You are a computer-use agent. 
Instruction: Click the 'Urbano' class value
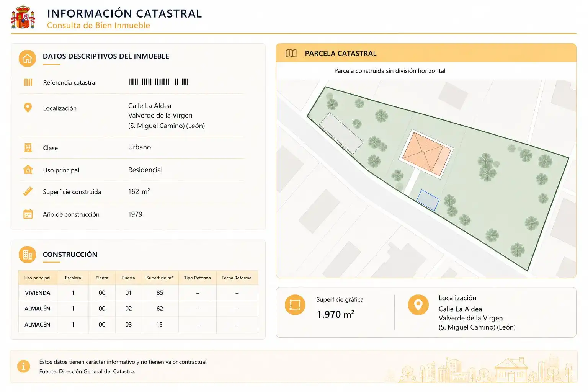coord(139,147)
